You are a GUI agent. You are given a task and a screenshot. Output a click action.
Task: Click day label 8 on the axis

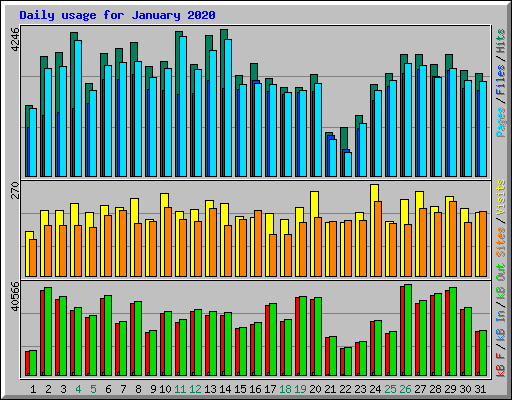click(138, 389)
